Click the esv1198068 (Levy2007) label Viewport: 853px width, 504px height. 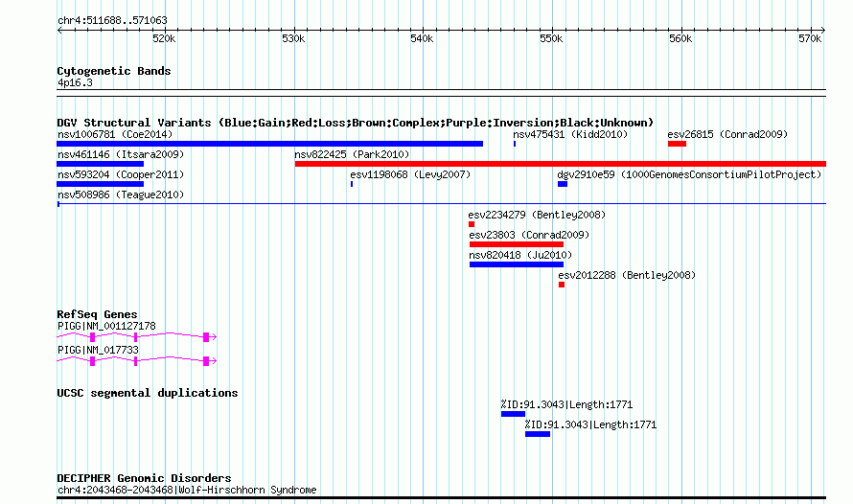[x=410, y=174]
